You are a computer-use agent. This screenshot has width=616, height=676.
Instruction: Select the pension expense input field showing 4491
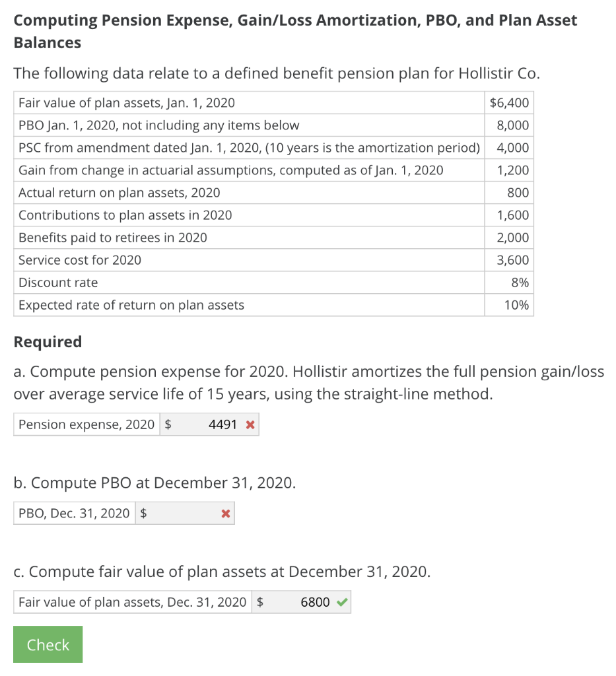pyautogui.click(x=209, y=424)
